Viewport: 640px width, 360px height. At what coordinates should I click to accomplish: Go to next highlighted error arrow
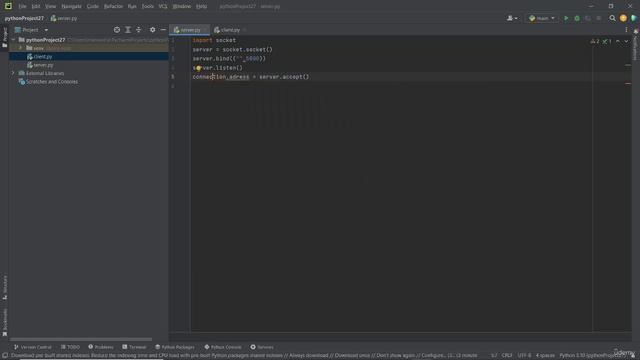(626, 41)
